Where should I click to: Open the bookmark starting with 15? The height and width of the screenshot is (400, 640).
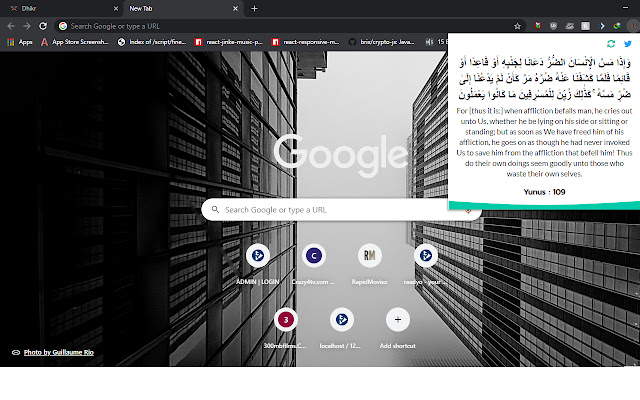tap(436, 42)
